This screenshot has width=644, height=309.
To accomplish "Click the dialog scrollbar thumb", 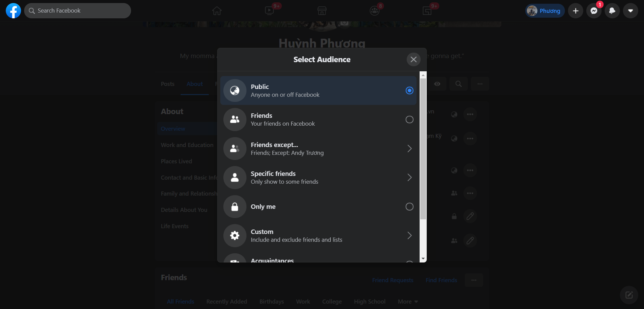I will click(423, 149).
